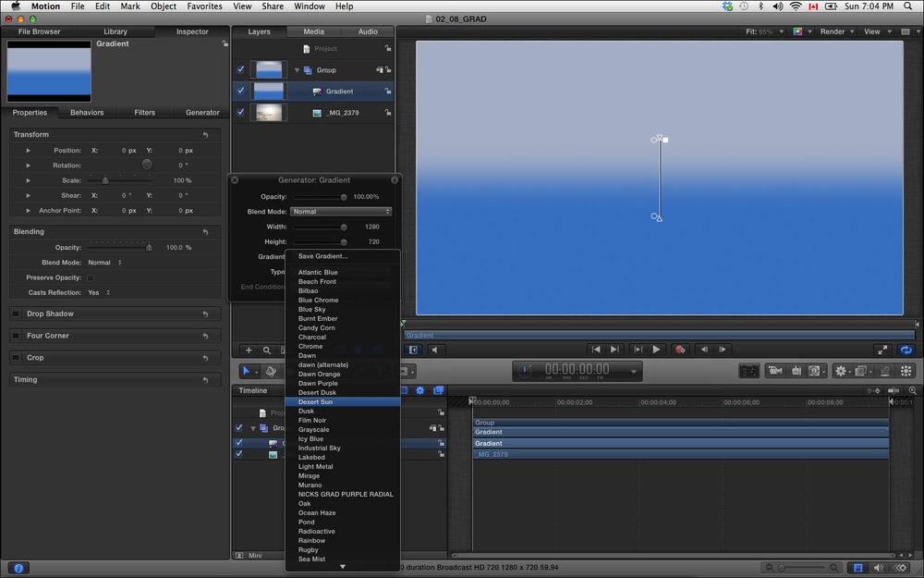The height and width of the screenshot is (578, 924).
Task: Toggle visibility checkbox for Gradient layer
Action: tap(240, 92)
